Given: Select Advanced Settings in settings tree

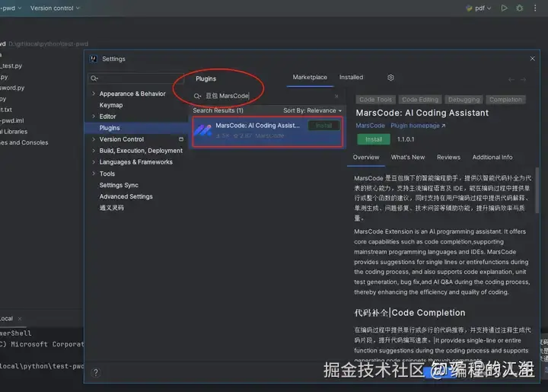Looking at the screenshot, I should tap(126, 196).
